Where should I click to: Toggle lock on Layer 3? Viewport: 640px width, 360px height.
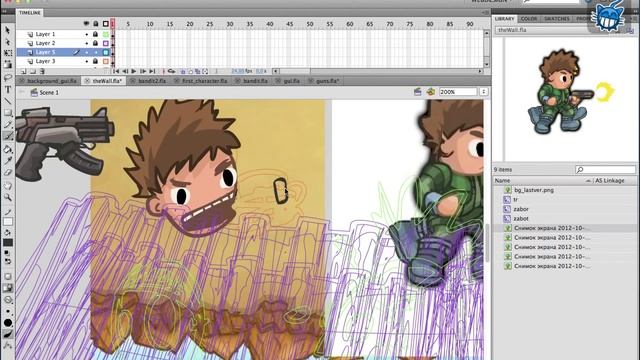(96, 61)
